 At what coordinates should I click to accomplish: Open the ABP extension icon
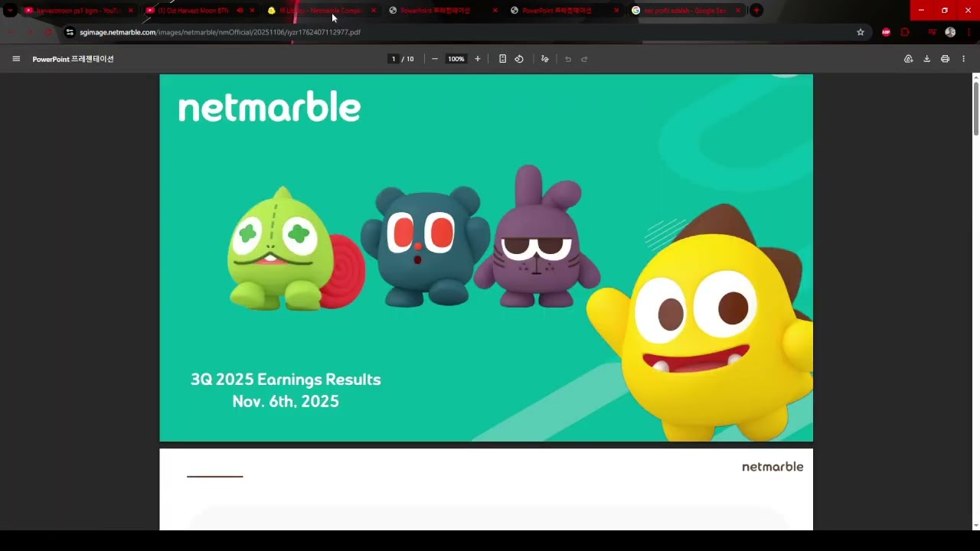coord(887,32)
